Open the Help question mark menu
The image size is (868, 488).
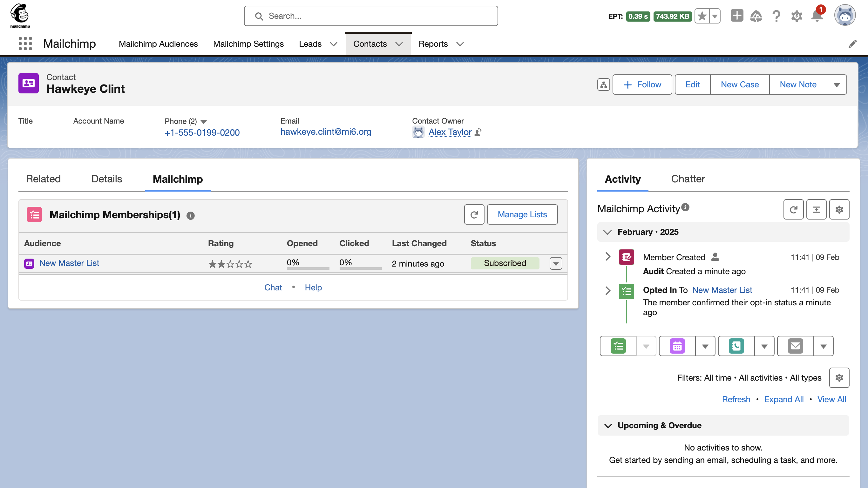click(776, 16)
